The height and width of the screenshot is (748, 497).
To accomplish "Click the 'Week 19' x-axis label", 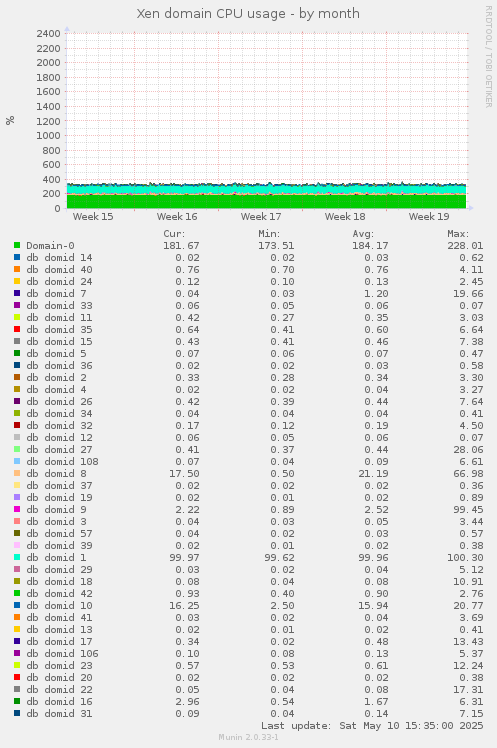I will (429, 217).
